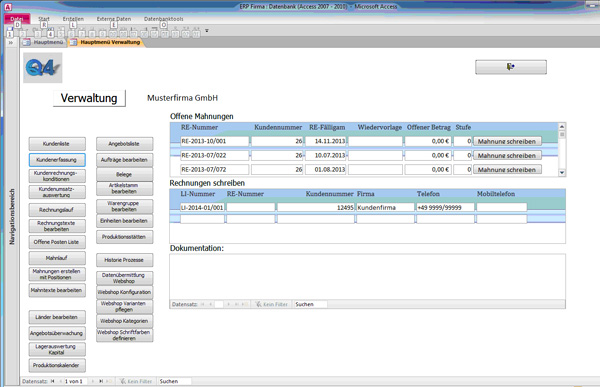Click Artikelstamm bearbeiten
This screenshot has height=387, width=600.
(124, 188)
